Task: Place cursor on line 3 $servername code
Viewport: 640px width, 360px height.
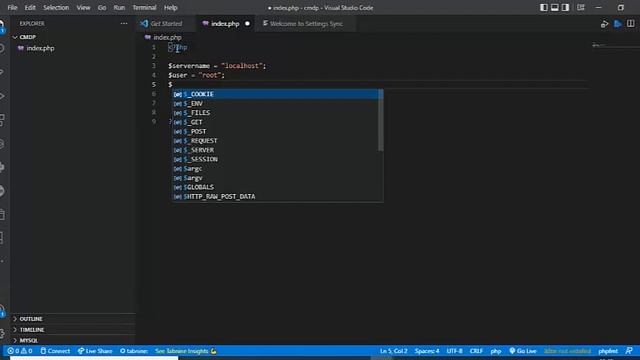Action: point(217,66)
